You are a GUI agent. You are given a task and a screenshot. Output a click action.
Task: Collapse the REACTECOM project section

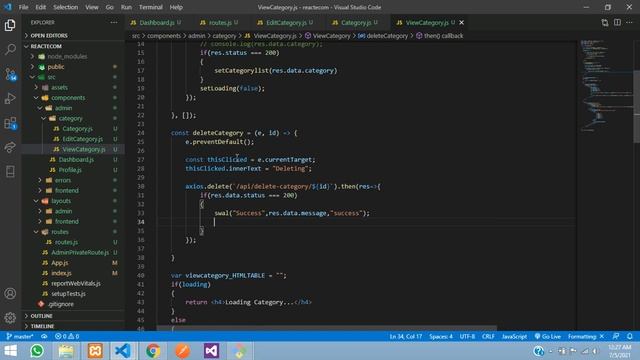73,46
